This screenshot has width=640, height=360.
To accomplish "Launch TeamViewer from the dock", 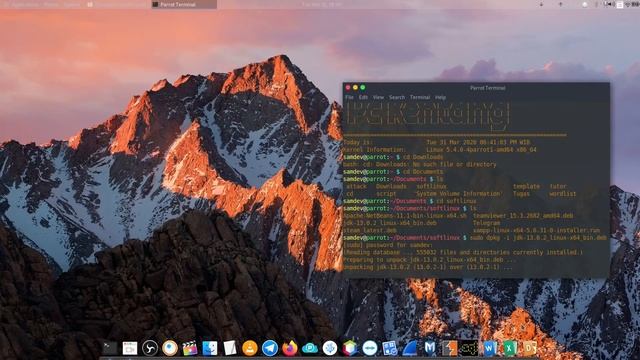I will (370, 348).
